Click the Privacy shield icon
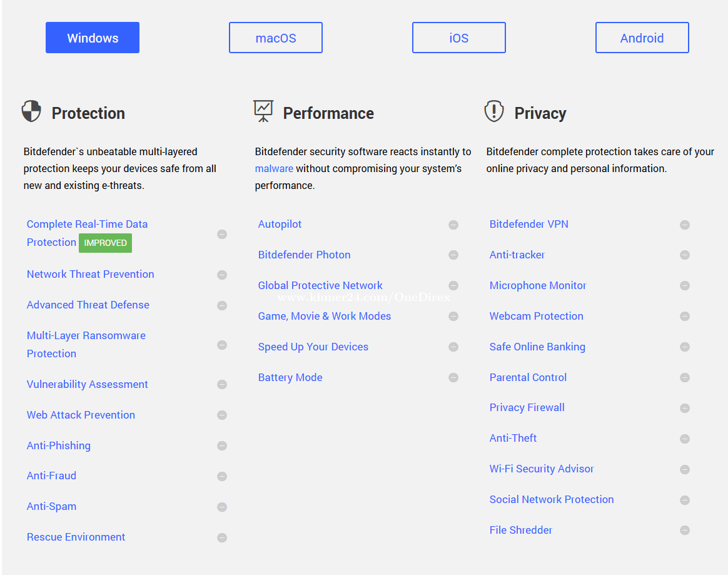 494,111
